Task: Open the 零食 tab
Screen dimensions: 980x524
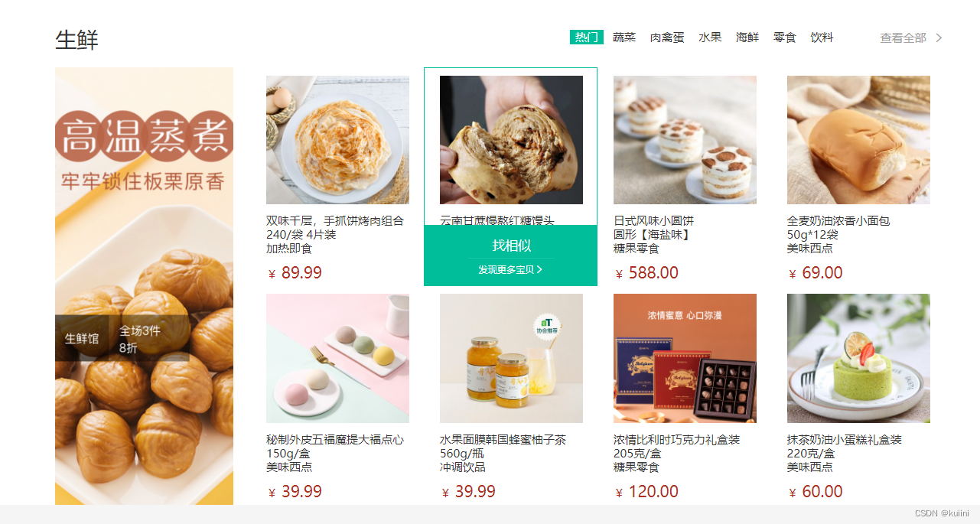Action: tap(785, 37)
